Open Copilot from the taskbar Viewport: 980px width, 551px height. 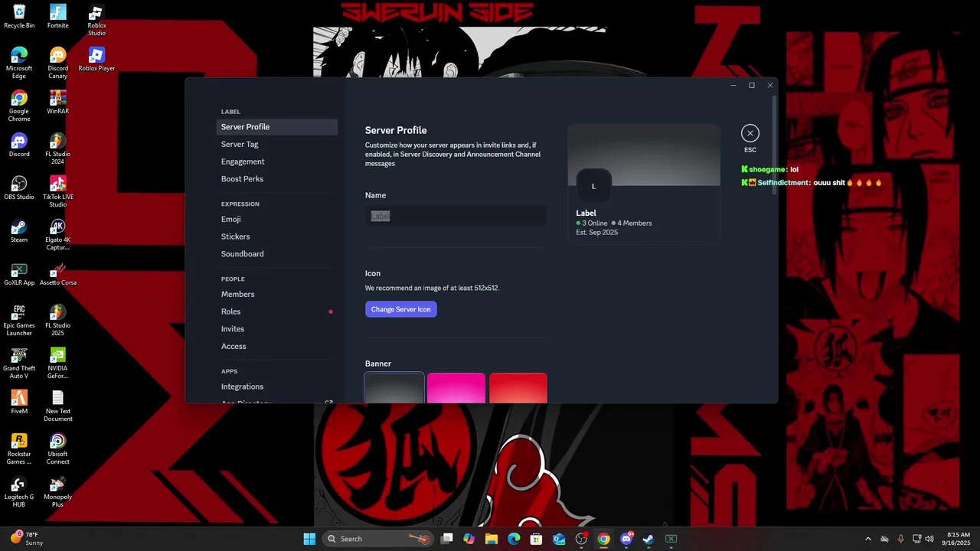(469, 539)
